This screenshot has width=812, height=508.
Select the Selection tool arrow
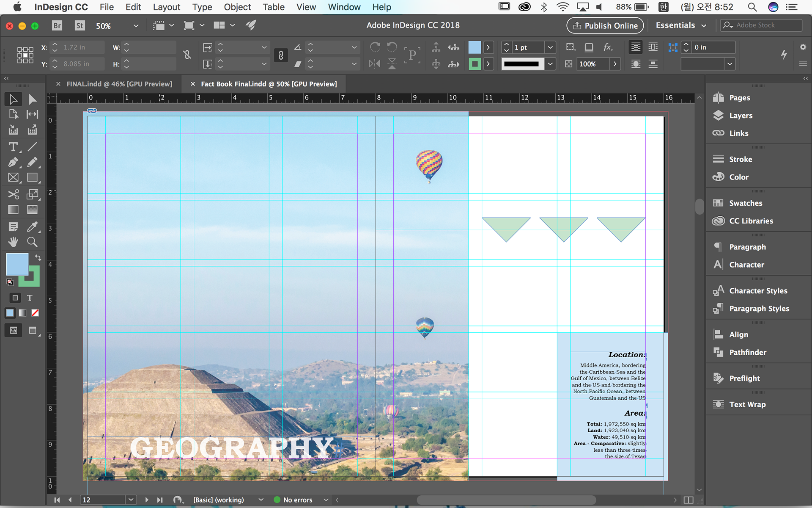point(13,99)
